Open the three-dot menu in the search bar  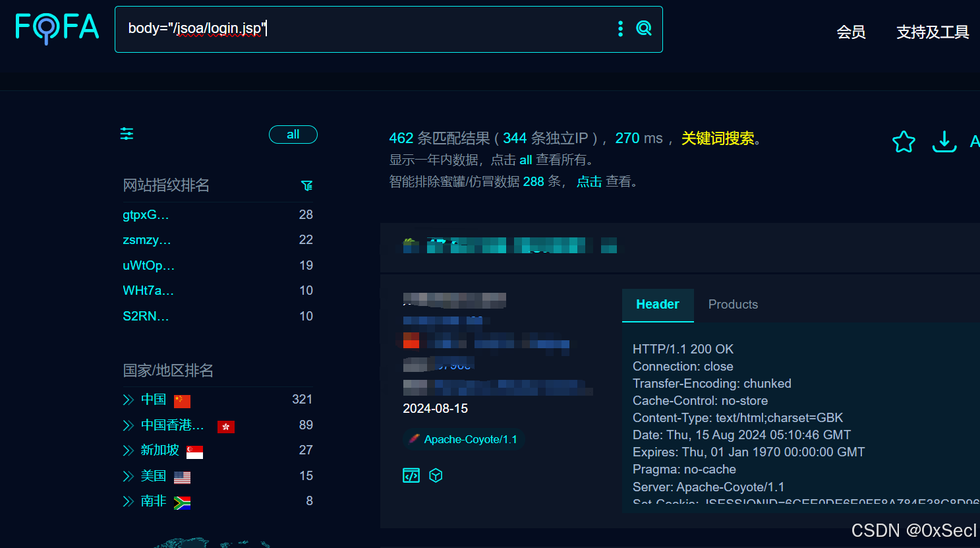(x=620, y=29)
